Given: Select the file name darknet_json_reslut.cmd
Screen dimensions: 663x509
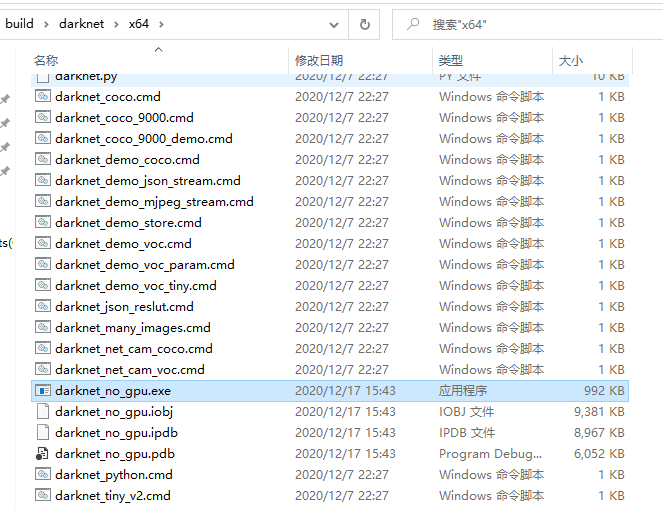Looking at the screenshot, I should pyautogui.click(x=124, y=307).
